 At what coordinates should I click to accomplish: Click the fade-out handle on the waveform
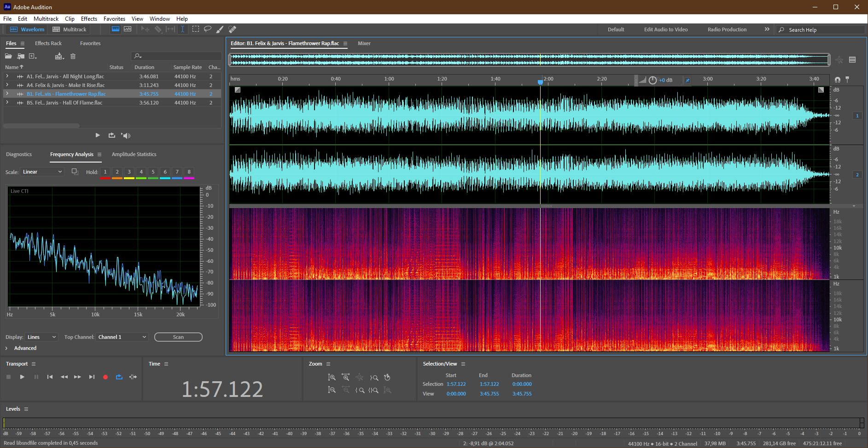[x=821, y=90]
